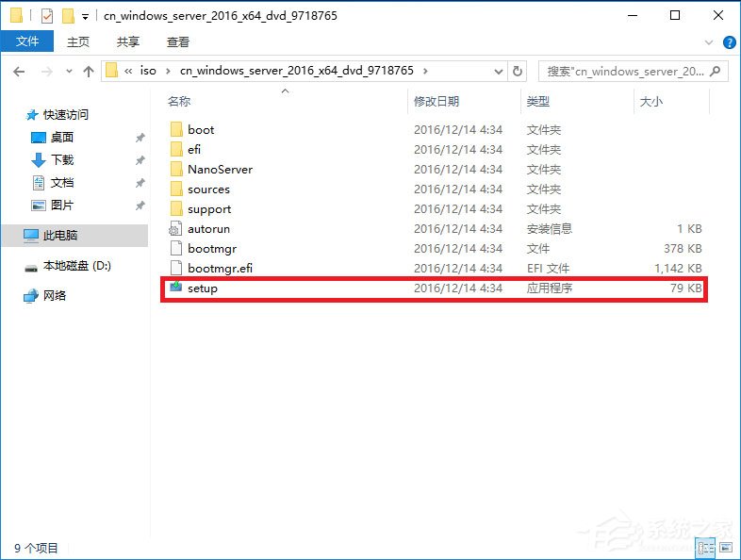
Task: Select the support folder icon
Action: pyautogui.click(x=176, y=208)
